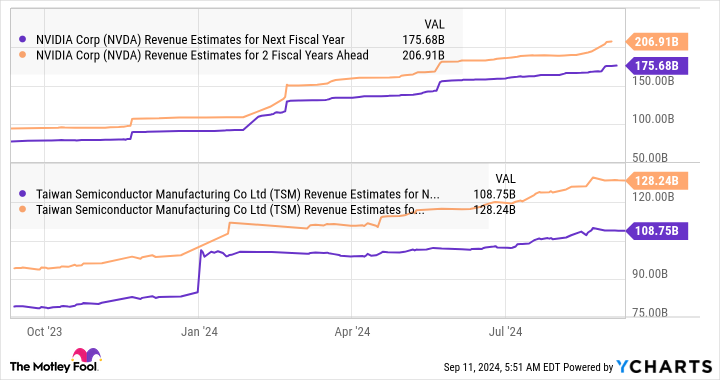Click the 206.91B value in NVDA legend

pos(423,56)
